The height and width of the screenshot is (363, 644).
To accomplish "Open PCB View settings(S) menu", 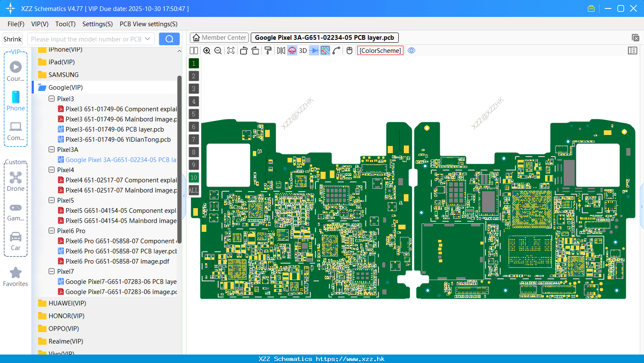I will (x=148, y=24).
